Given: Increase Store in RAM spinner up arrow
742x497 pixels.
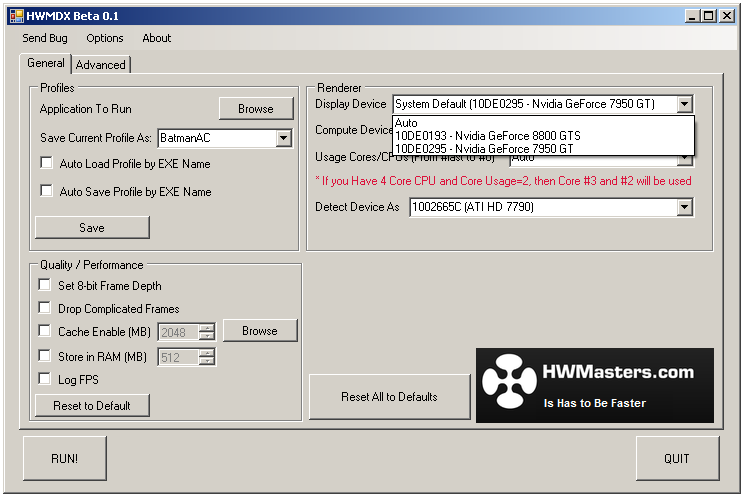Looking at the screenshot, I should 207,353.
